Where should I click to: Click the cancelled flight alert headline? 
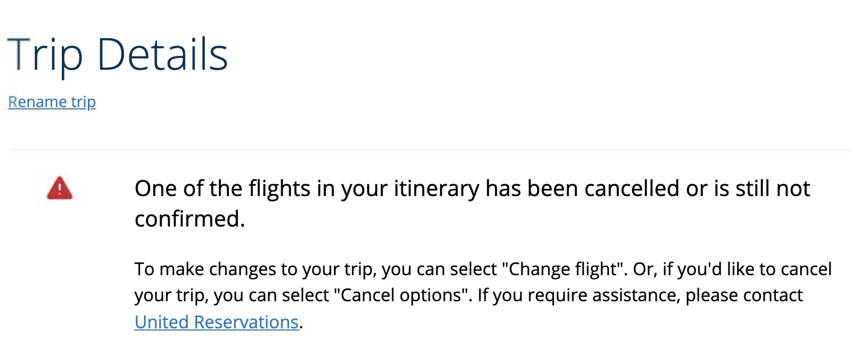coord(472,189)
